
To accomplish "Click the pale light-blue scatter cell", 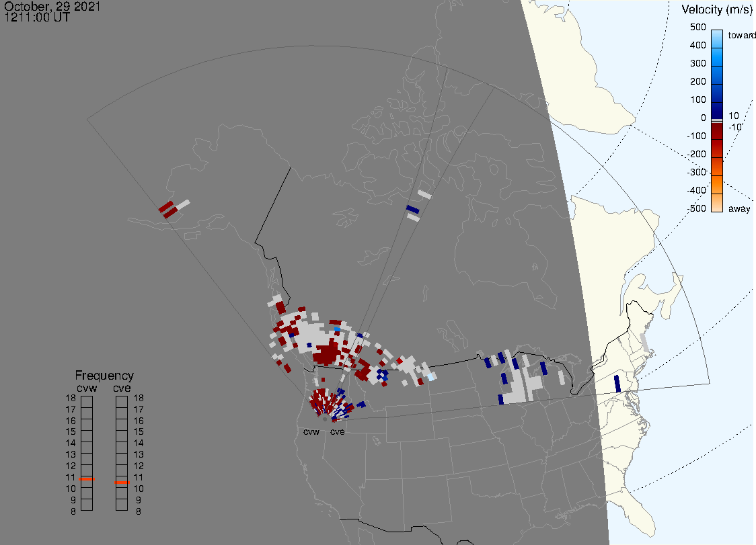I will 430,377.
